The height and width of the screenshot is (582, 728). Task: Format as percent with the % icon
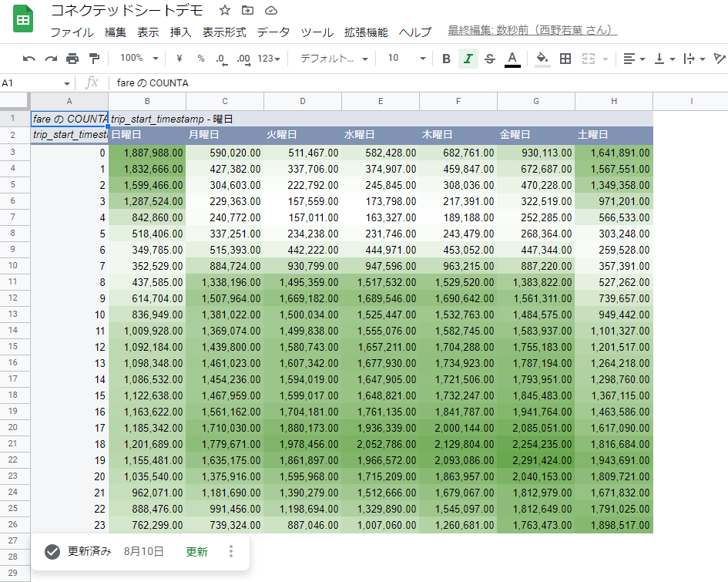pyautogui.click(x=201, y=59)
